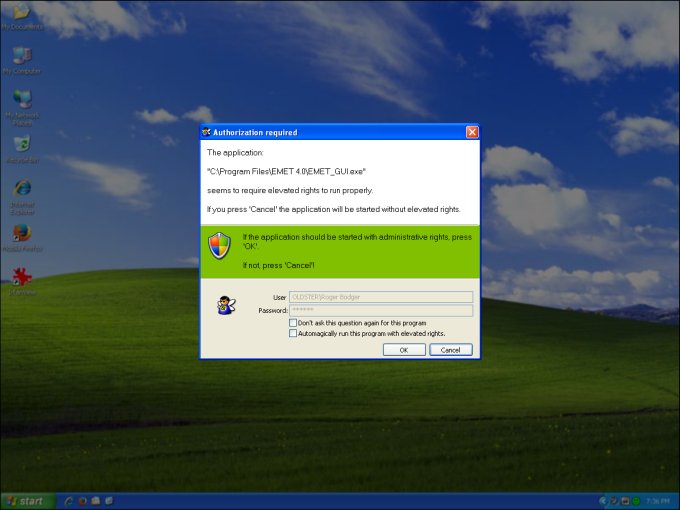Check "Automagically run with elevated rights" option
This screenshot has height=510, width=680.
293,334
